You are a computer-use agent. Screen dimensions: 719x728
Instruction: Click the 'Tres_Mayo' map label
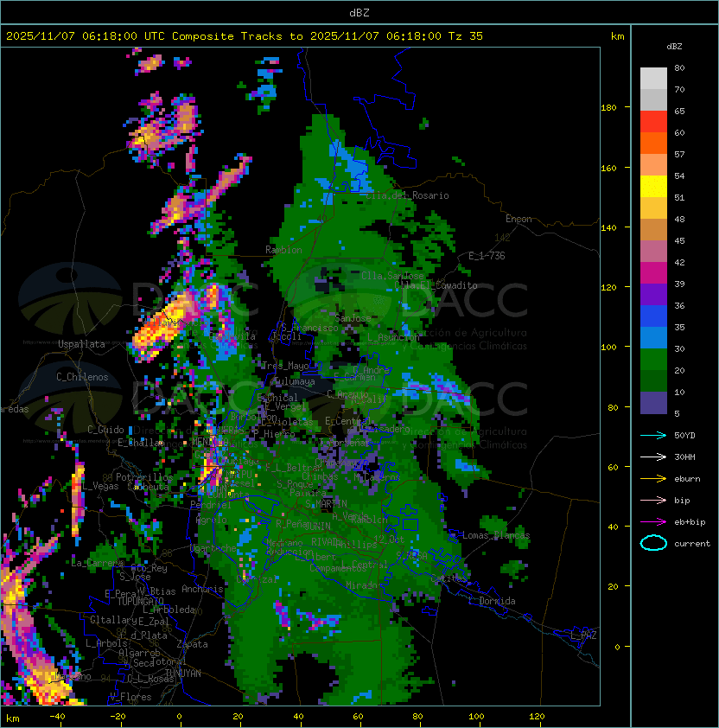285,366
